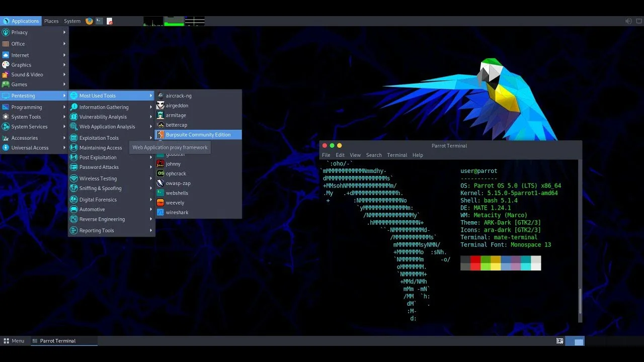644x362 pixels.
Task: Expand the System Services submenu
Action: click(x=34, y=127)
